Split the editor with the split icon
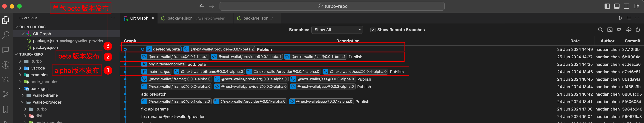The width and height of the screenshot is (644, 123). click(x=629, y=18)
